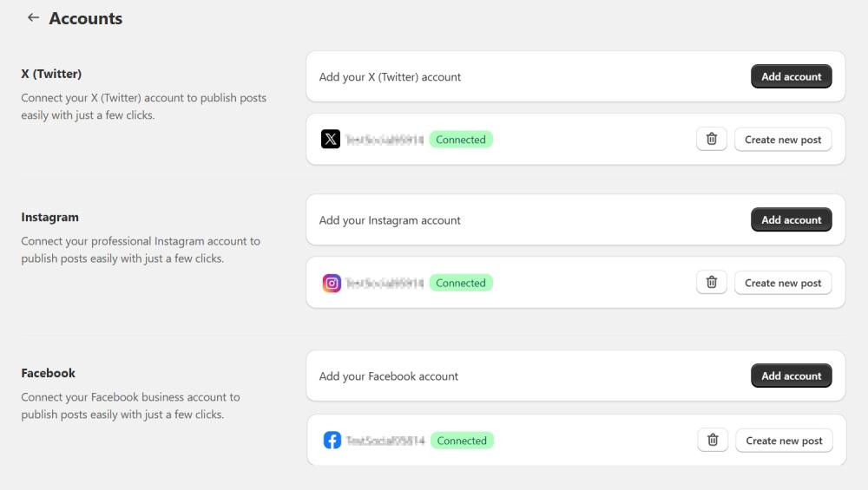The width and height of the screenshot is (868, 490).
Task: Go back using the arrow beside Accounts
Action: pyautogui.click(x=33, y=17)
